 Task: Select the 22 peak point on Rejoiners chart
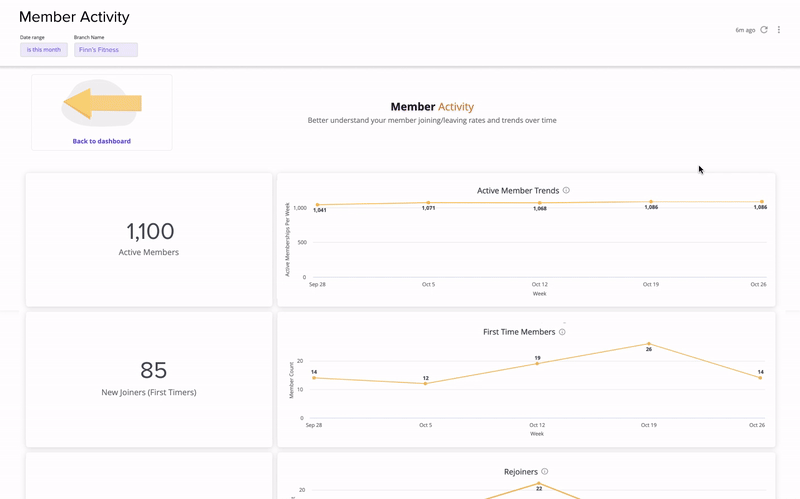tap(539, 483)
